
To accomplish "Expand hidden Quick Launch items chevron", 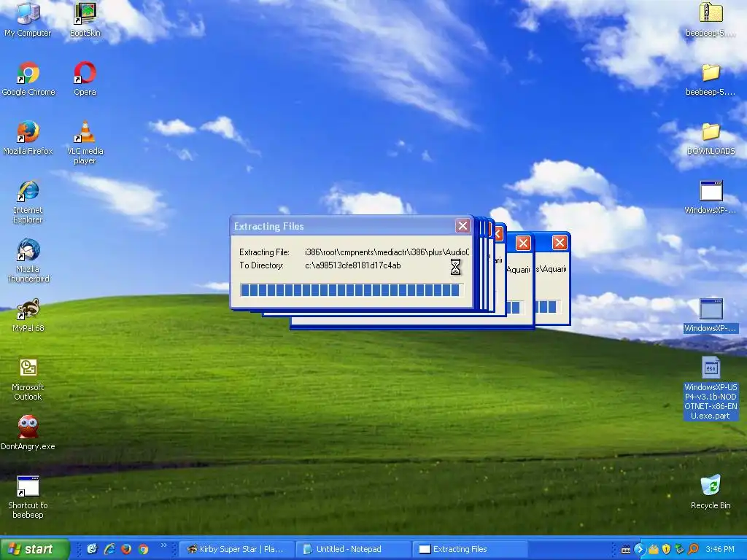I will [x=164, y=545].
